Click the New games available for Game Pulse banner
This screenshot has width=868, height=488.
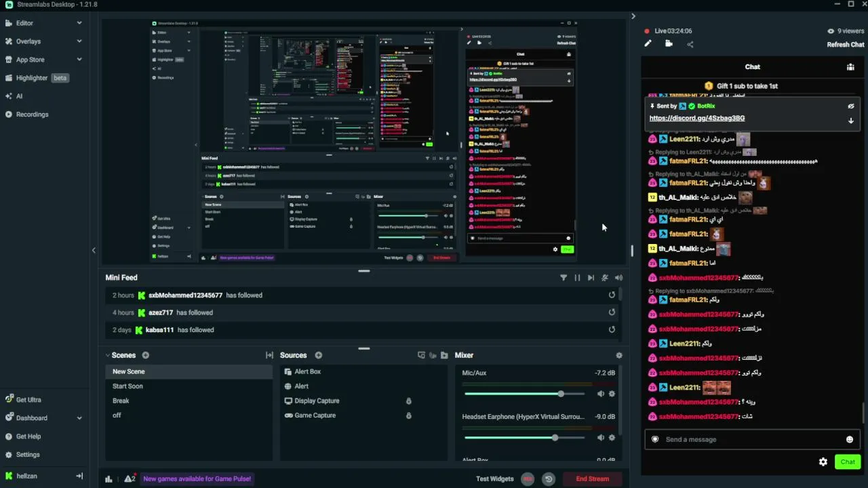point(197,479)
